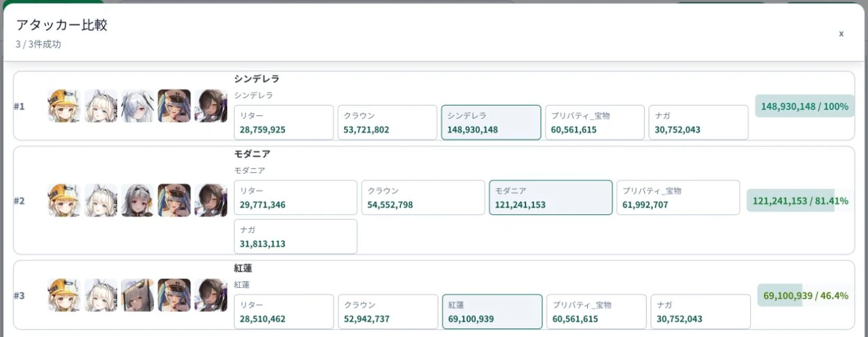868x337 pixels.
Task: Click the 69,100,939 / 46.4% damage bar
Action: pyautogui.click(x=806, y=296)
